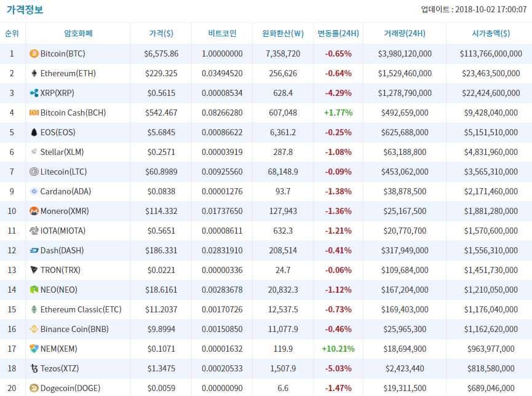Click the Monero logo icon
The height and width of the screenshot is (396, 532).
(34, 211)
